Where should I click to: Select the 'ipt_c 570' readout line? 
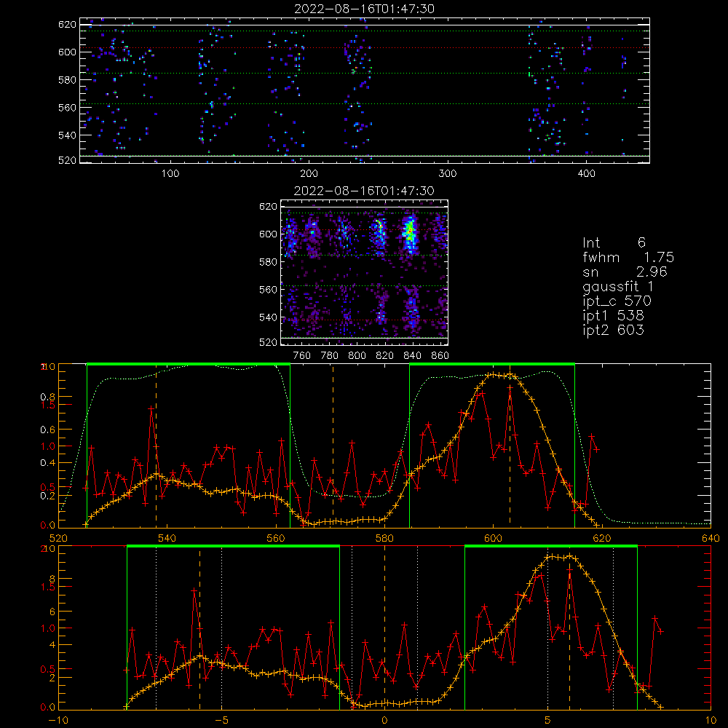click(617, 301)
